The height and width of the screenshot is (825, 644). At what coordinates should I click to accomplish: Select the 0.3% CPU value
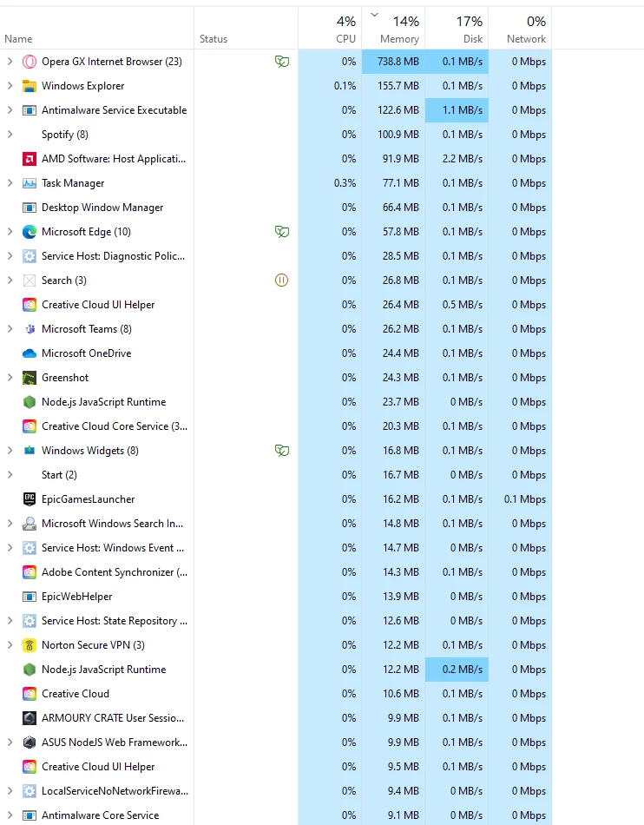[x=330, y=183]
